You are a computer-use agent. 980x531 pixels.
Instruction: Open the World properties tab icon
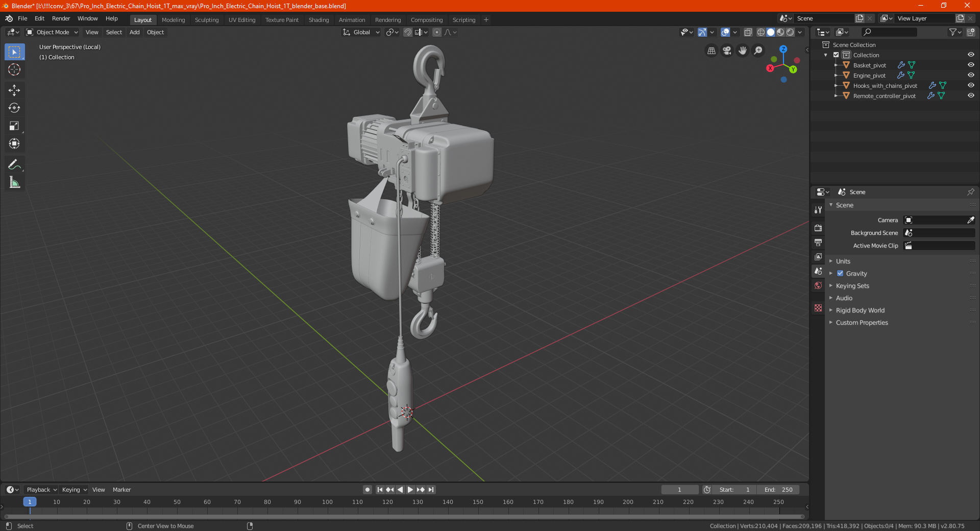tap(818, 285)
